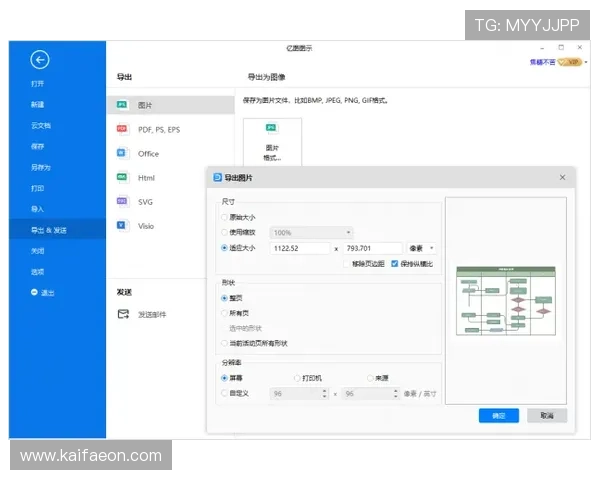The image size is (600, 480).
Task: Click the back arrow circle icon
Action: [x=40, y=60]
